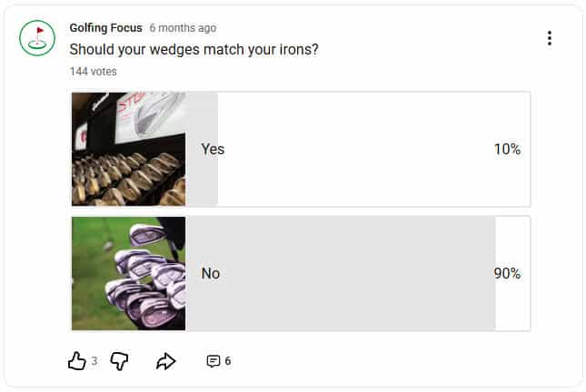Click the 10% result on Yes option
The width and height of the screenshot is (586, 392).
pos(507,150)
